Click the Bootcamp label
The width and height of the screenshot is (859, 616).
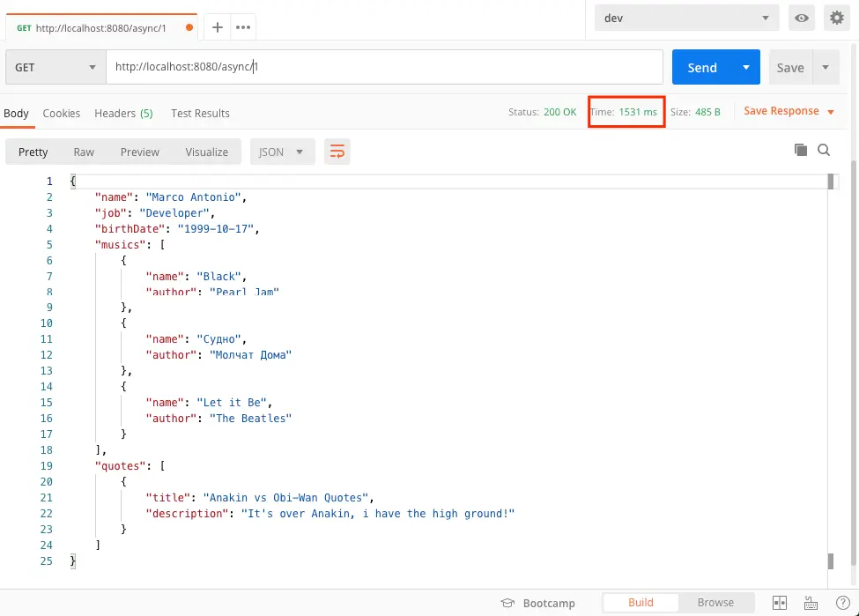(549, 604)
